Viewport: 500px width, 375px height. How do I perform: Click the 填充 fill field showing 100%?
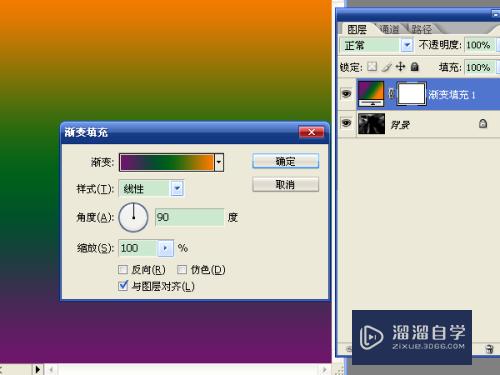[479, 68]
